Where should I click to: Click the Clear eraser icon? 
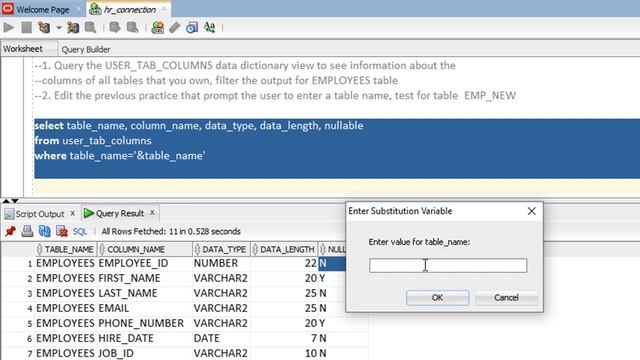click(x=175, y=27)
